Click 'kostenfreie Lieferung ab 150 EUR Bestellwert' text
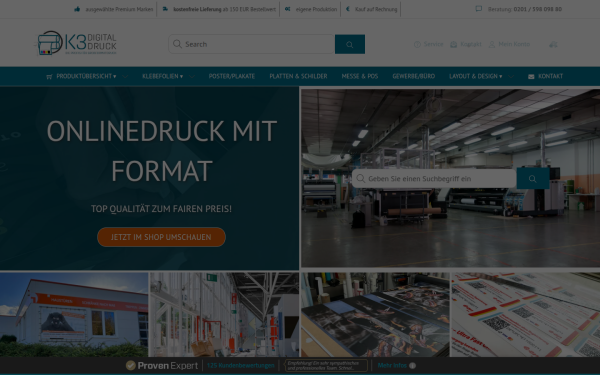 pos(225,9)
